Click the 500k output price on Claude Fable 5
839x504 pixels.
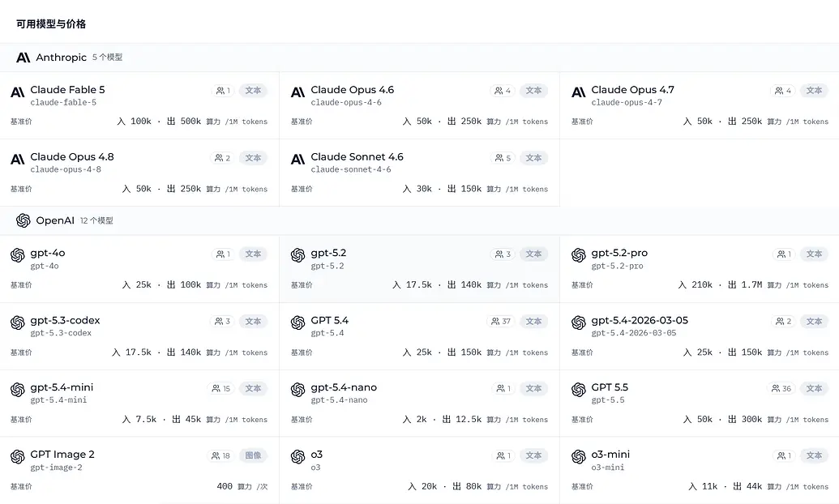[190, 122]
